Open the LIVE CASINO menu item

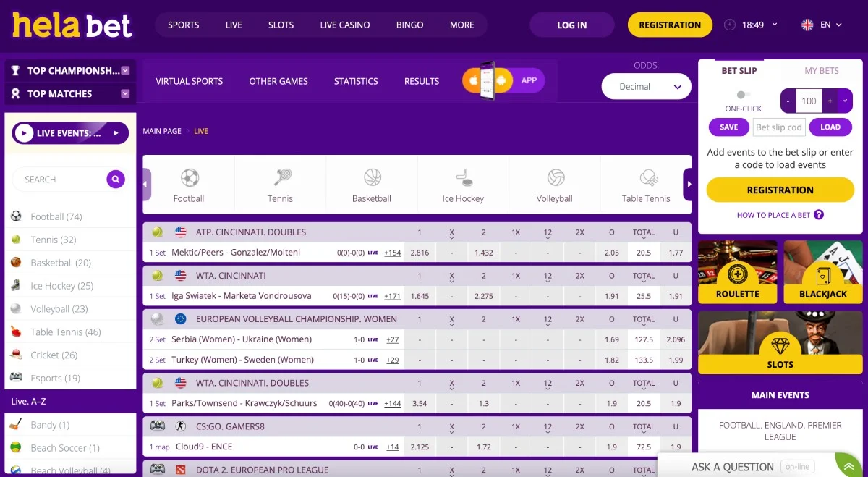[345, 25]
